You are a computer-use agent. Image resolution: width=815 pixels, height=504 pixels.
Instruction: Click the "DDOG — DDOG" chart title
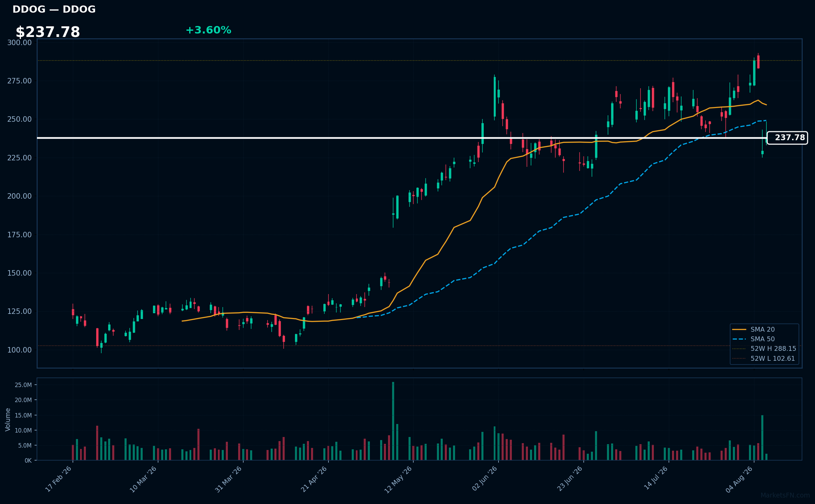[x=54, y=9]
